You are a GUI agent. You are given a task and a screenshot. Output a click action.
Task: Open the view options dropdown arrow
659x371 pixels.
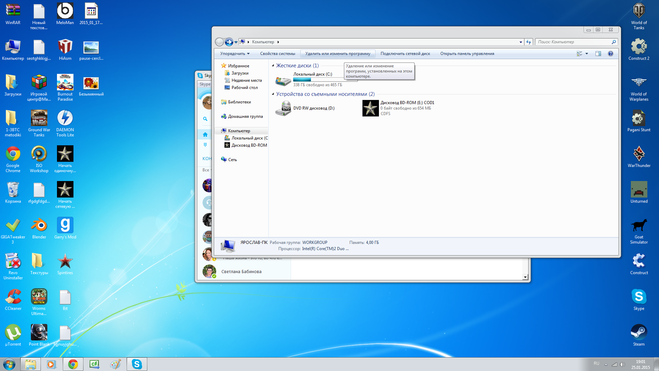(x=587, y=54)
